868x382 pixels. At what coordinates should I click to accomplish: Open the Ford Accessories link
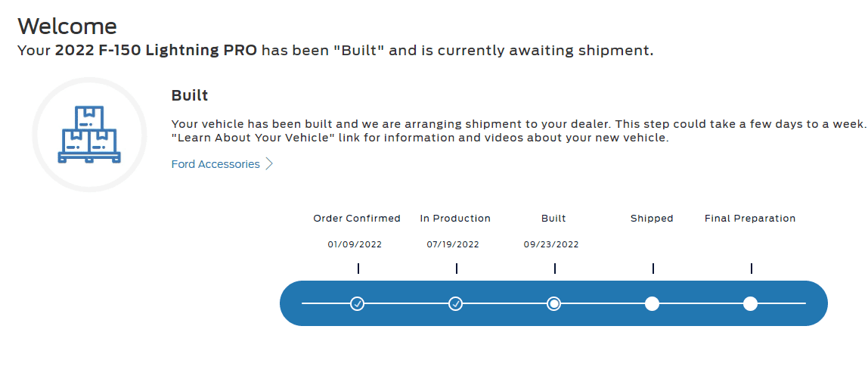coord(215,164)
